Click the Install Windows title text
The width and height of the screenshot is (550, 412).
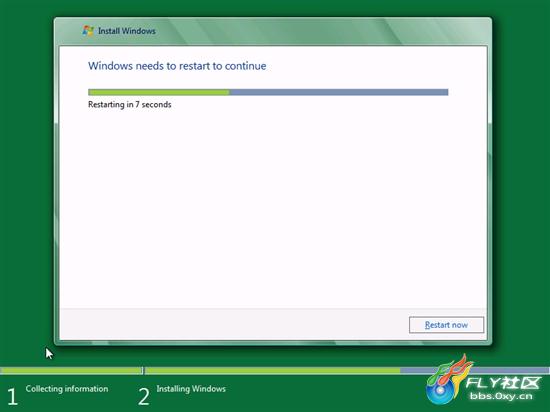[127, 31]
